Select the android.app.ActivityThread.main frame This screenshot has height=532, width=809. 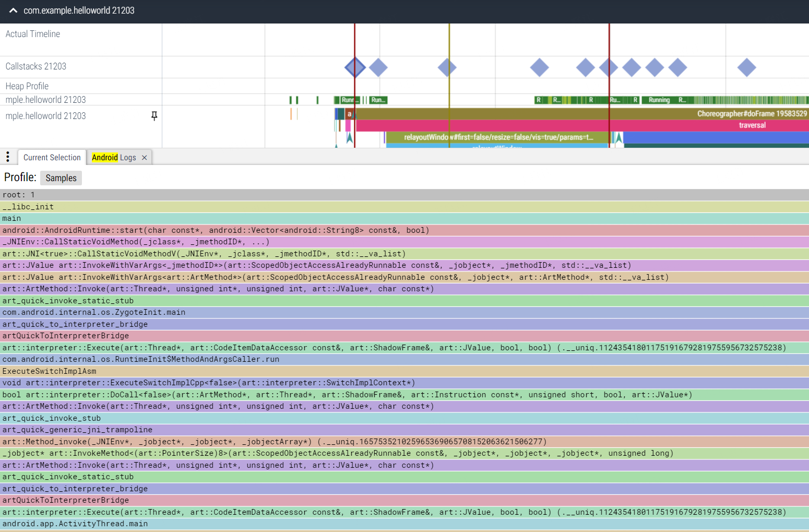tap(404, 524)
